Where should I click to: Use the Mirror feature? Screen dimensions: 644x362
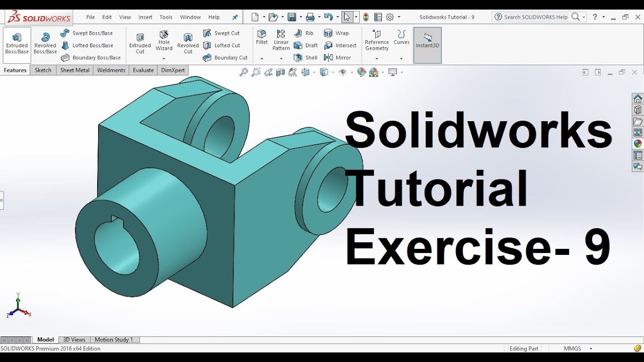338,58
